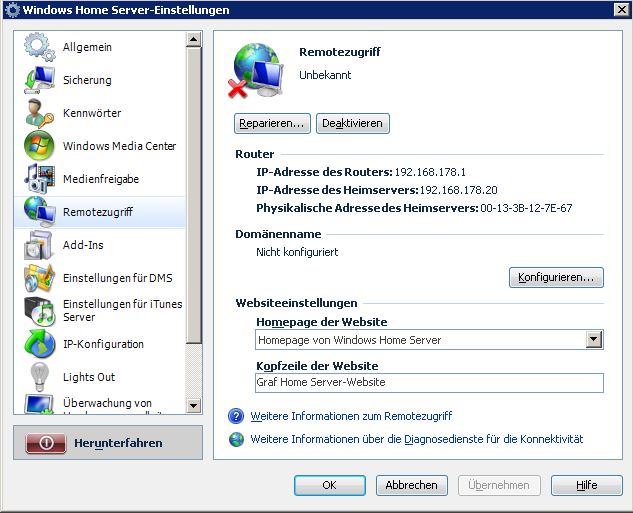Select the Medienfreigabe icon

click(x=39, y=179)
